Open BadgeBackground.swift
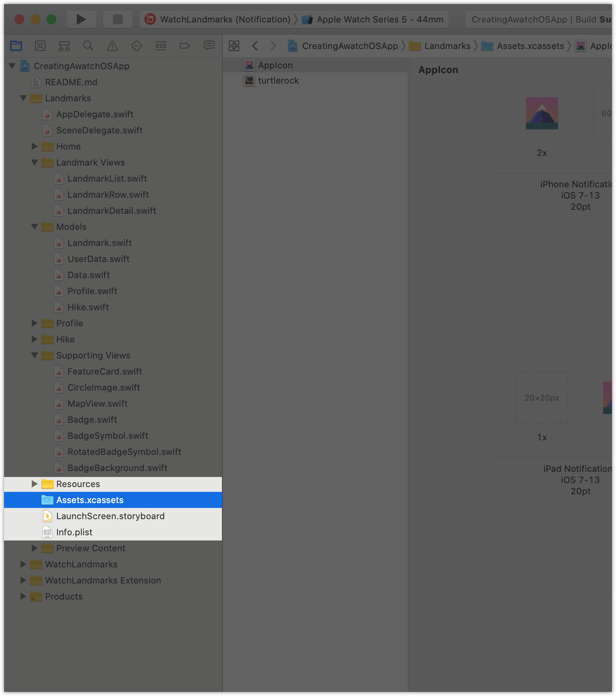616x696 pixels. pos(113,468)
